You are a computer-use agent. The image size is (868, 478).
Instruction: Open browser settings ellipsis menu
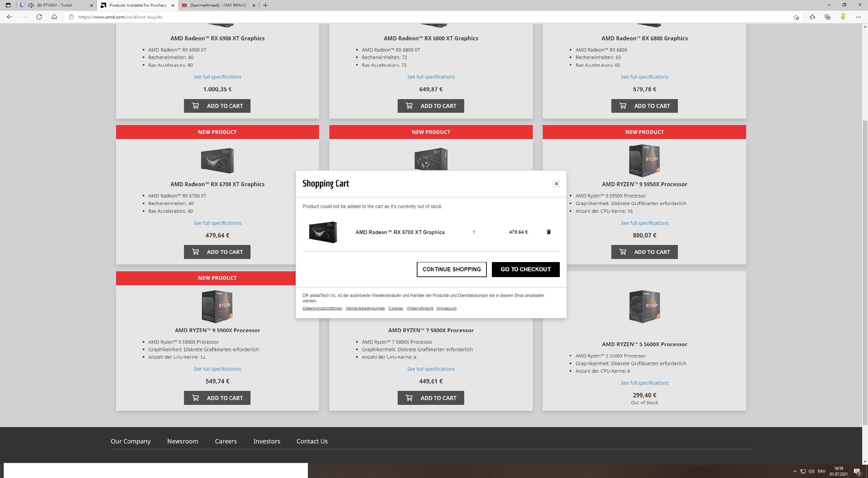coord(858,17)
